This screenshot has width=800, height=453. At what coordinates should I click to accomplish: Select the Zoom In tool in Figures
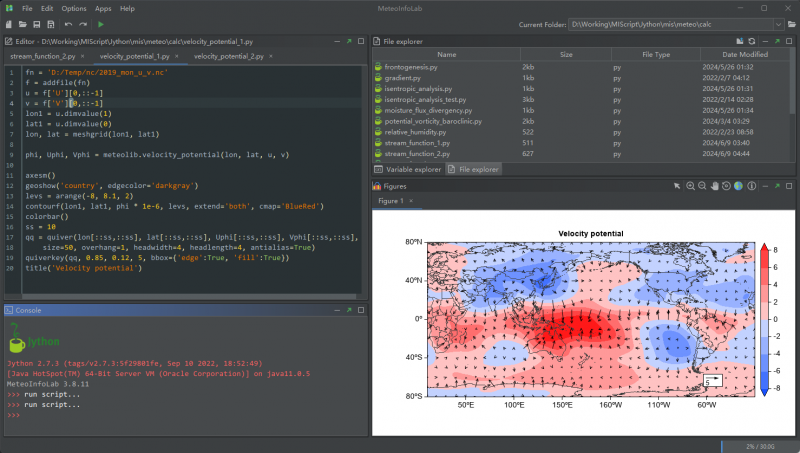point(691,186)
